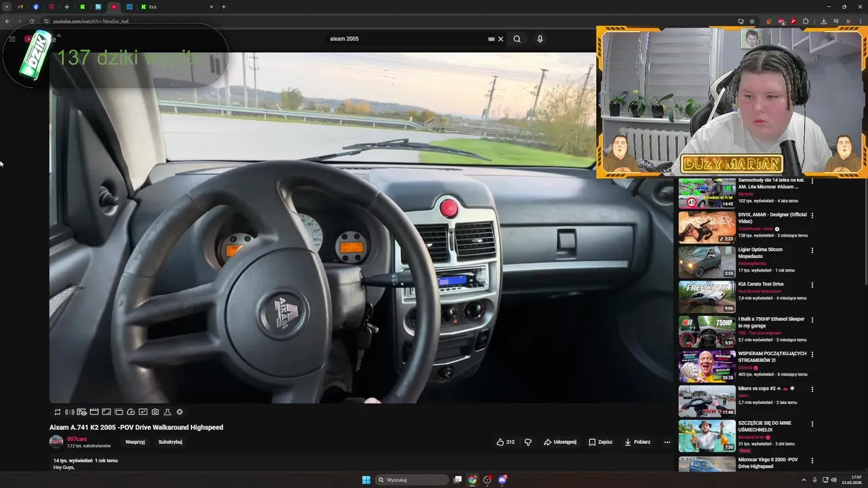Image resolution: width=868 pixels, height=488 pixels.
Task: Open options for SZCZĘŚCIE SIĘ DO MNIE video
Action: point(812,424)
